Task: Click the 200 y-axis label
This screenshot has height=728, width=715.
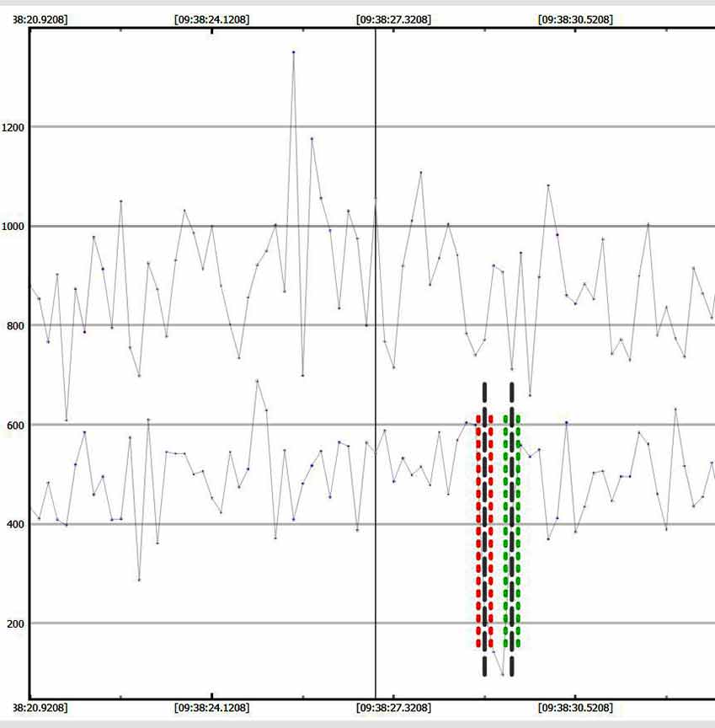Action: click(15, 624)
